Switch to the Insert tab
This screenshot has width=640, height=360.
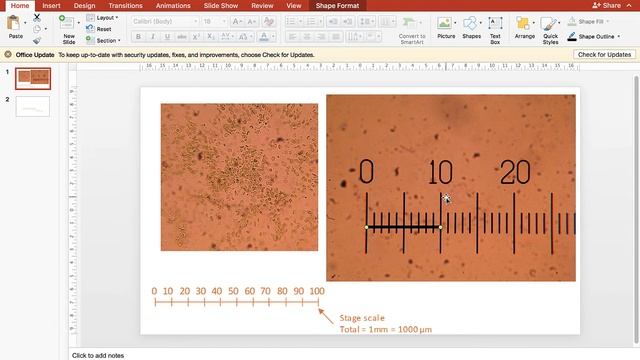(x=51, y=6)
